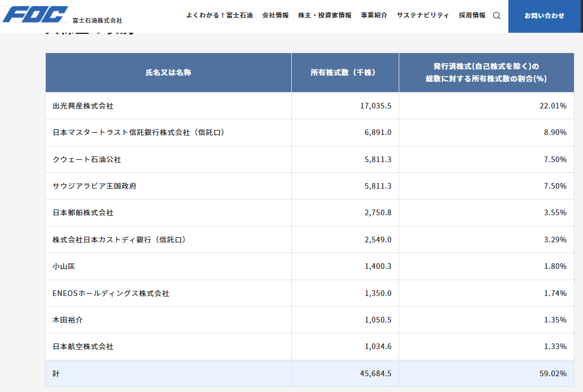The width and height of the screenshot is (583, 392).
Task: Click the 氏名又は名称 column header
Action: click(169, 72)
